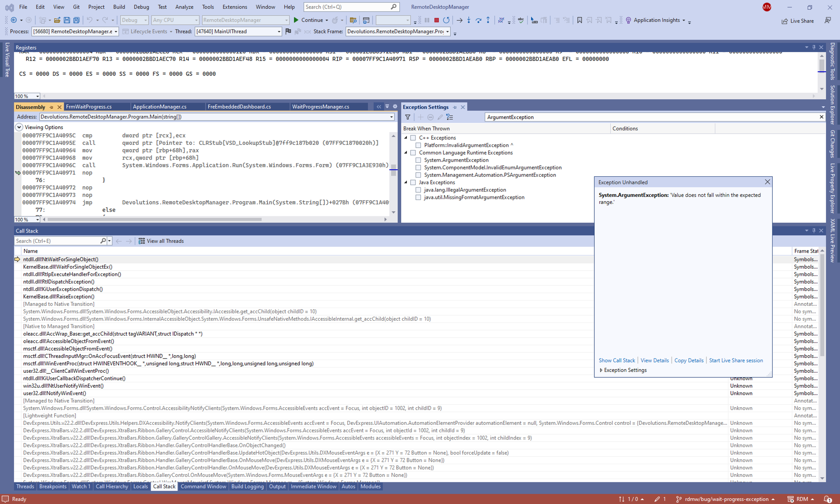
Task: Save the current file with Save icon
Action: [66, 20]
